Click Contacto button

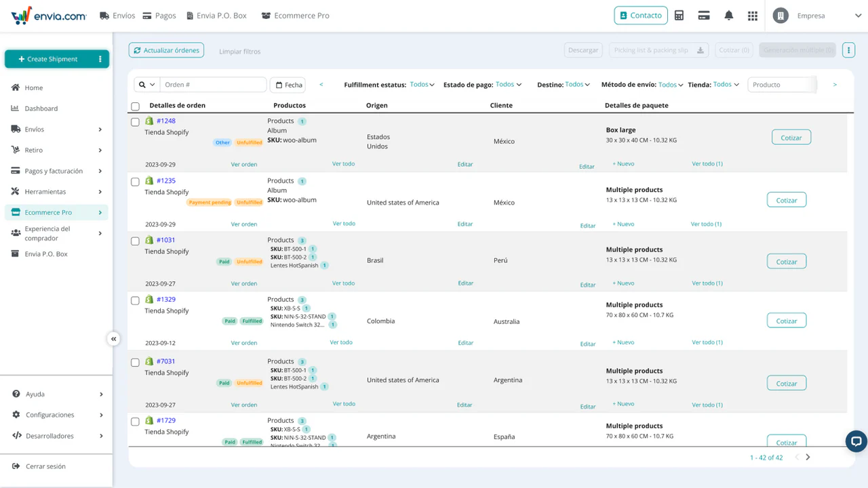(641, 16)
